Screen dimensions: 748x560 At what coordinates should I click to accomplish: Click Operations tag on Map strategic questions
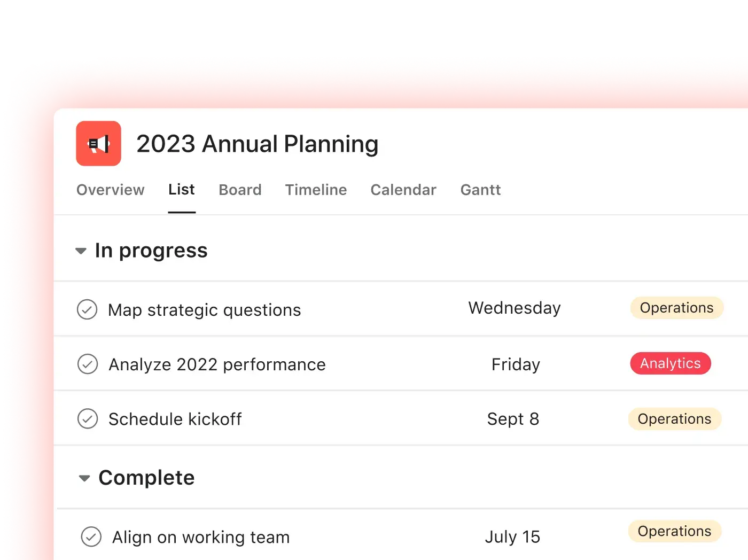coord(677,308)
